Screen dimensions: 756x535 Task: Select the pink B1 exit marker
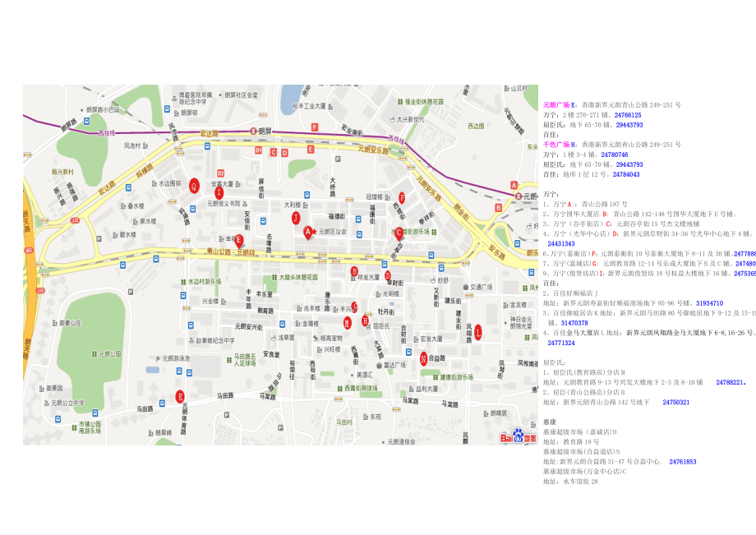[x=257, y=150]
